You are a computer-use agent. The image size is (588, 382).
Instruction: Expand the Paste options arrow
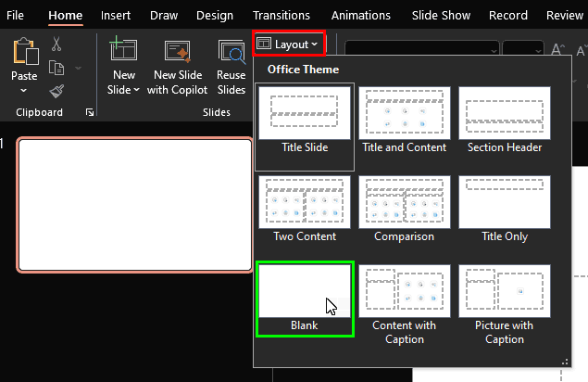[x=24, y=90]
